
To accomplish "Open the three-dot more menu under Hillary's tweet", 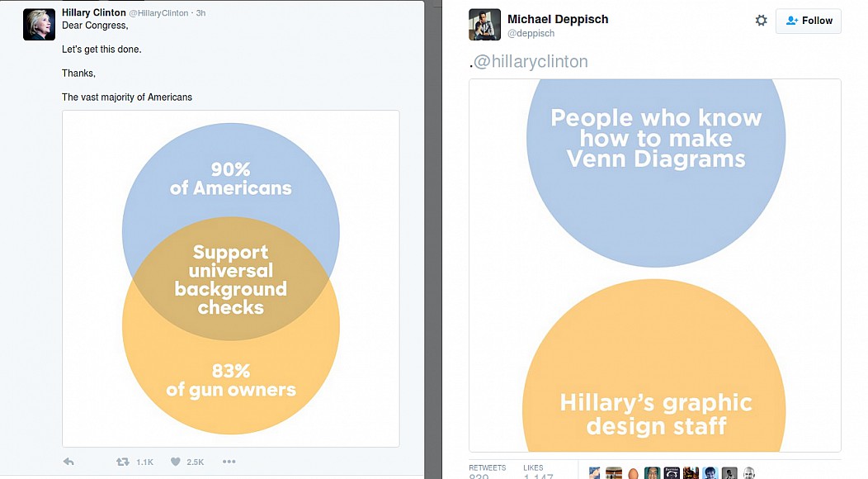I will tap(229, 462).
